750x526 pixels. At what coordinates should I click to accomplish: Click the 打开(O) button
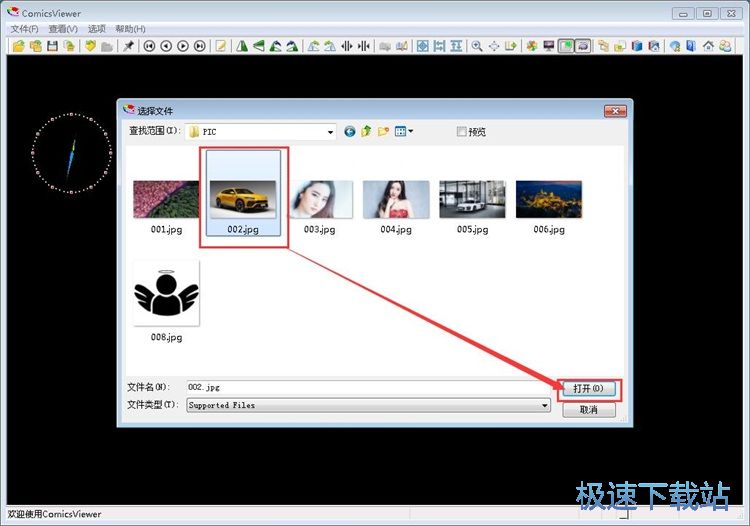point(588,388)
